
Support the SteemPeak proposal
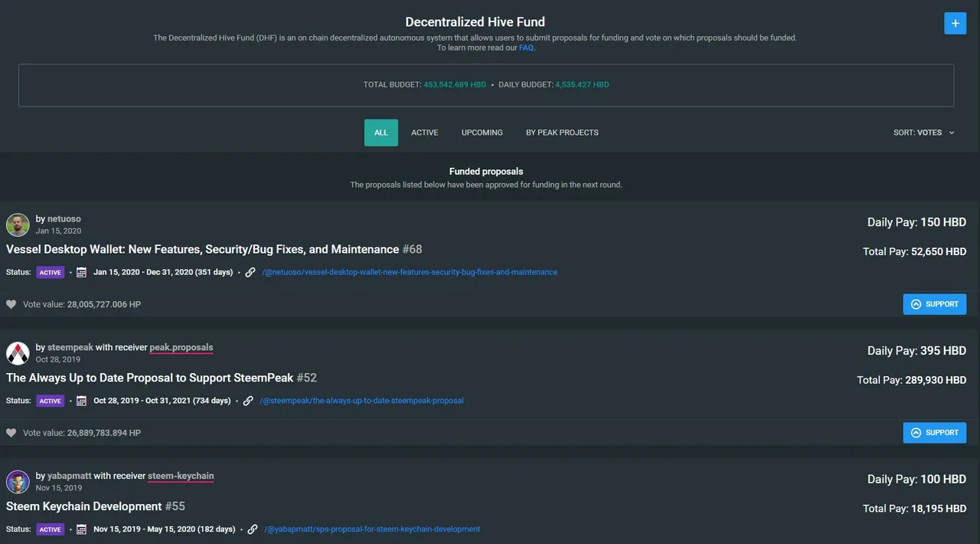tap(935, 433)
